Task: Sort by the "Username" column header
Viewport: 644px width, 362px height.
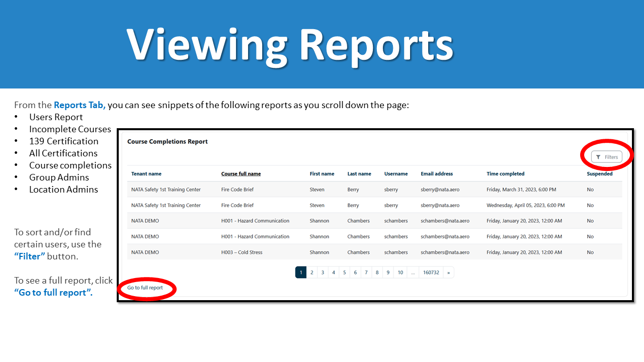Action: point(396,173)
